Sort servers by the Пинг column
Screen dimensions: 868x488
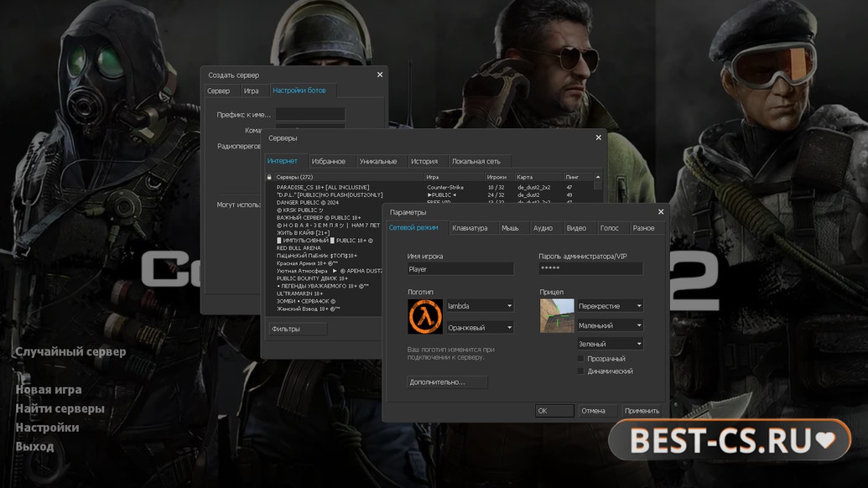(x=579, y=177)
